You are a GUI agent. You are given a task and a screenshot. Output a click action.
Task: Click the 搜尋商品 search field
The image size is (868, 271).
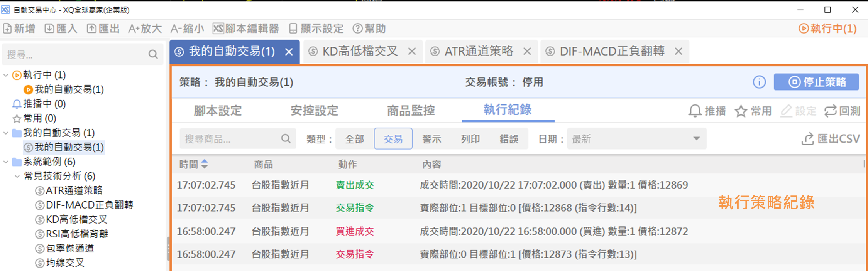[231, 139]
